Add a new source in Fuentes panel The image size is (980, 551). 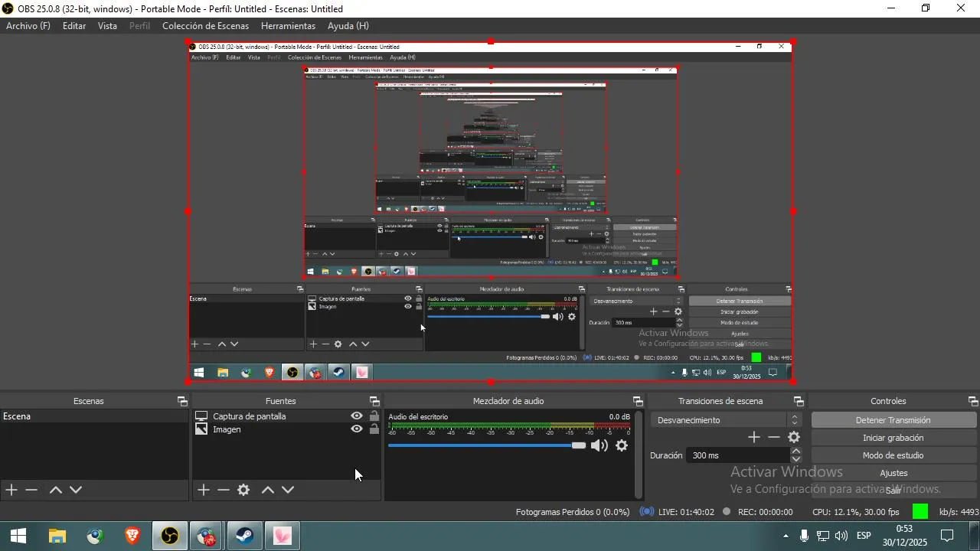[x=203, y=490]
